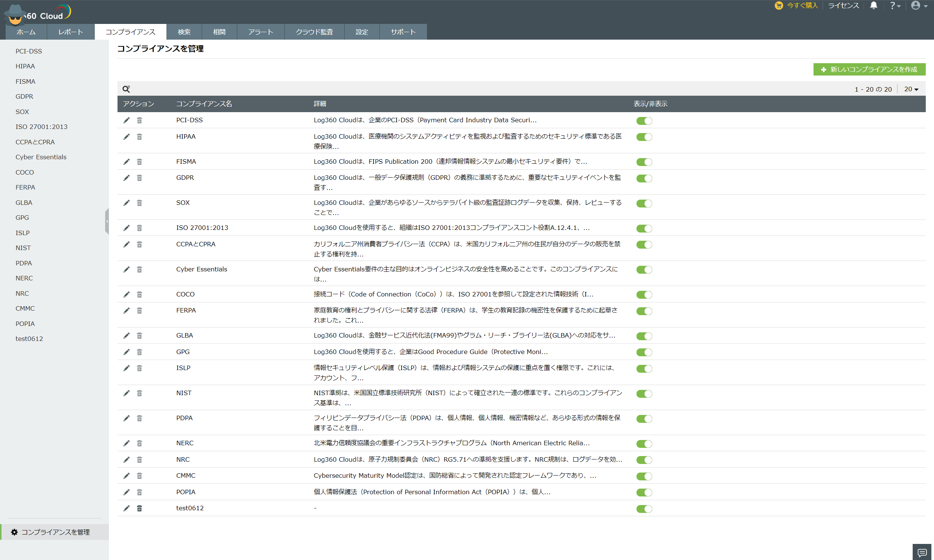Screen dimensions: 934x560
Task: Open the user account dropdown
Action: [919, 6]
